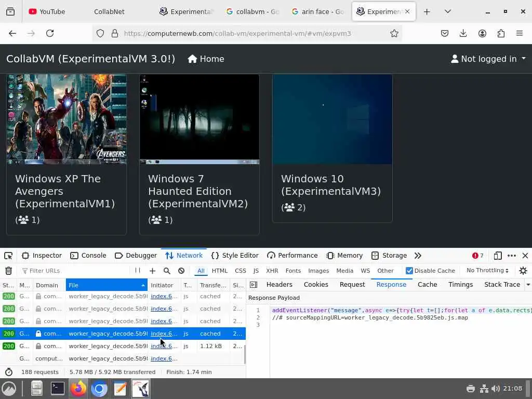The width and height of the screenshot is (532, 399).
Task: Switch to the collabvm Google tab
Action: [253, 11]
